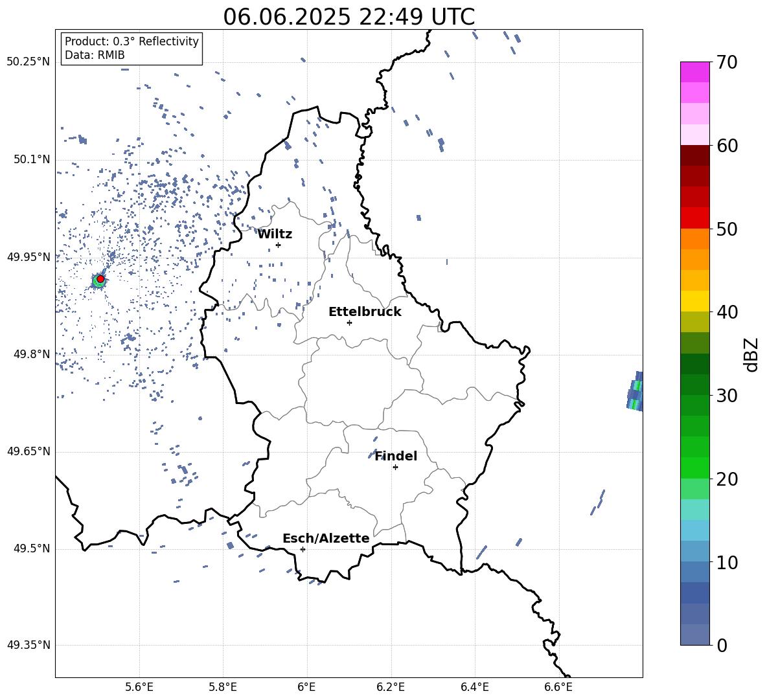Click the red radar site marker dot

(x=100, y=279)
